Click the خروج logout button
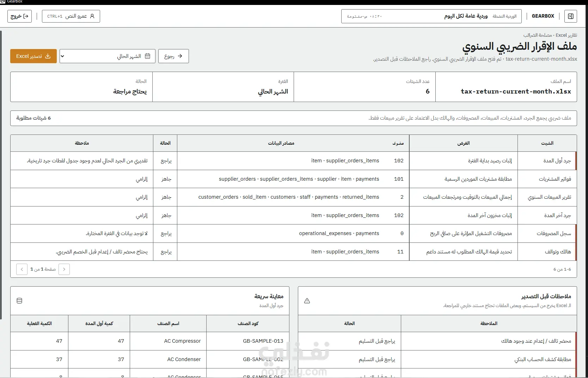The width and height of the screenshot is (588, 378). tap(19, 16)
